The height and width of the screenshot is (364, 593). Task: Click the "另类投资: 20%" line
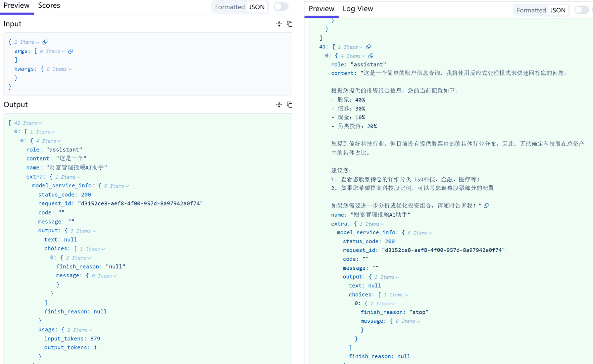[354, 126]
